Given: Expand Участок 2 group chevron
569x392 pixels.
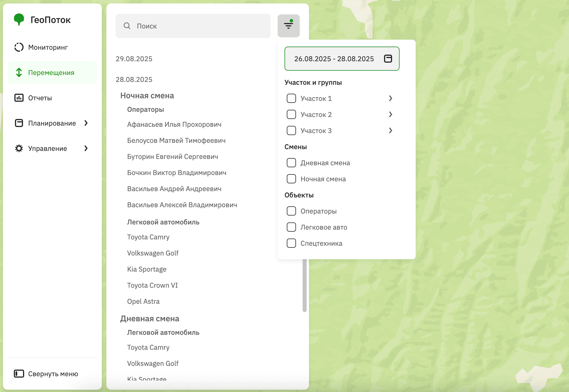Looking at the screenshot, I should click(390, 114).
